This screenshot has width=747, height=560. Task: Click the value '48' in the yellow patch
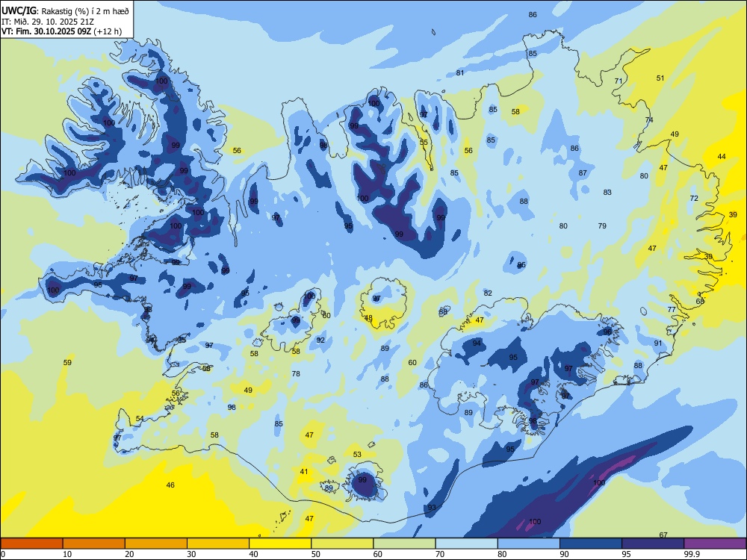(368, 317)
